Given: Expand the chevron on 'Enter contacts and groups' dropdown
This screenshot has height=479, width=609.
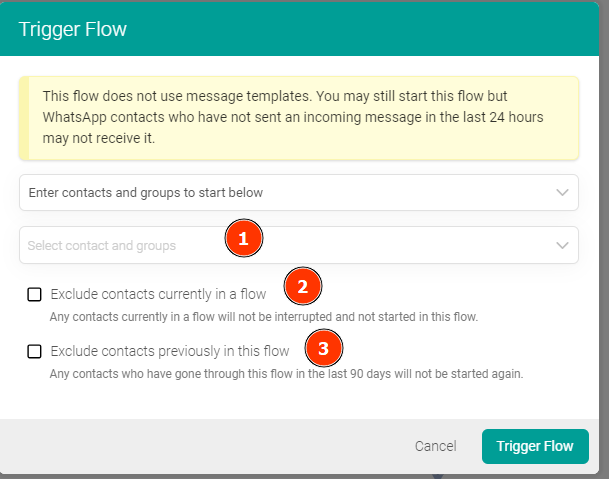Looking at the screenshot, I should click(562, 192).
